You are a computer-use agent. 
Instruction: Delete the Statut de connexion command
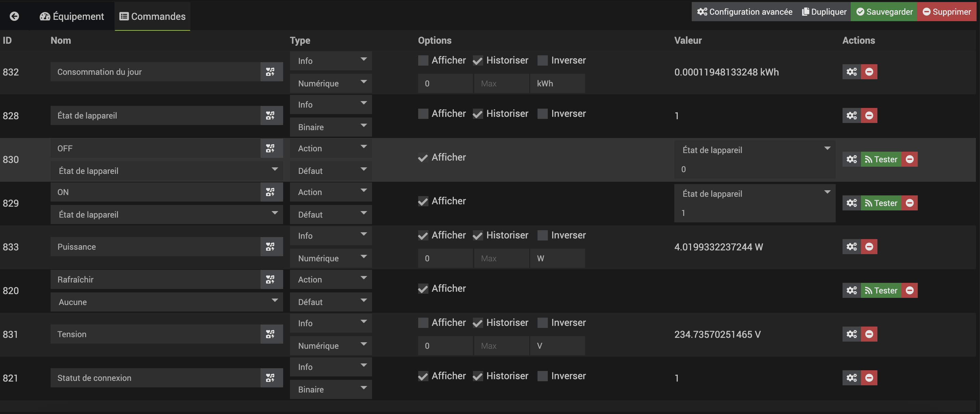coord(869,378)
